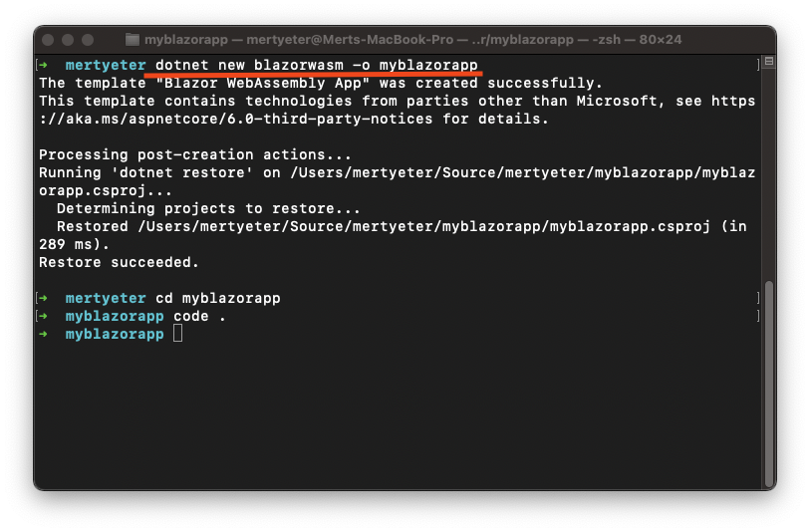
Task: Click the minimize window button
Action: (68, 40)
